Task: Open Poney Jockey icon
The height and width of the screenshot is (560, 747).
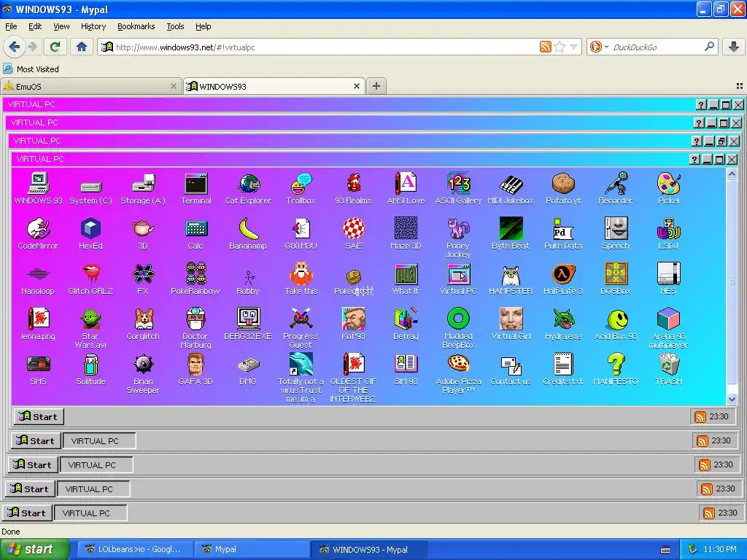Action: (458, 238)
